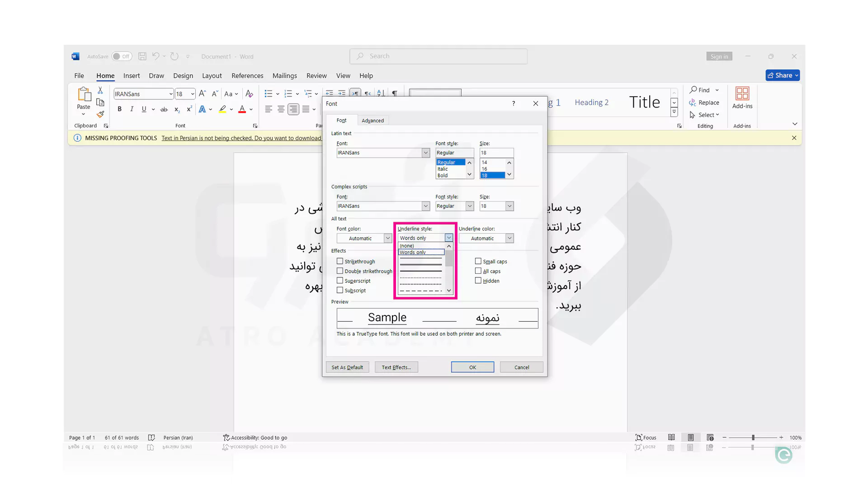Click the font color red A swatch
This screenshot has width=868, height=488.
point(242,109)
